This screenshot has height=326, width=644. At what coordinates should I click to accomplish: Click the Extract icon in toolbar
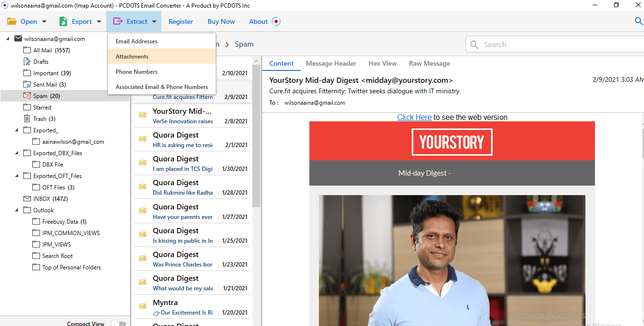(x=118, y=21)
